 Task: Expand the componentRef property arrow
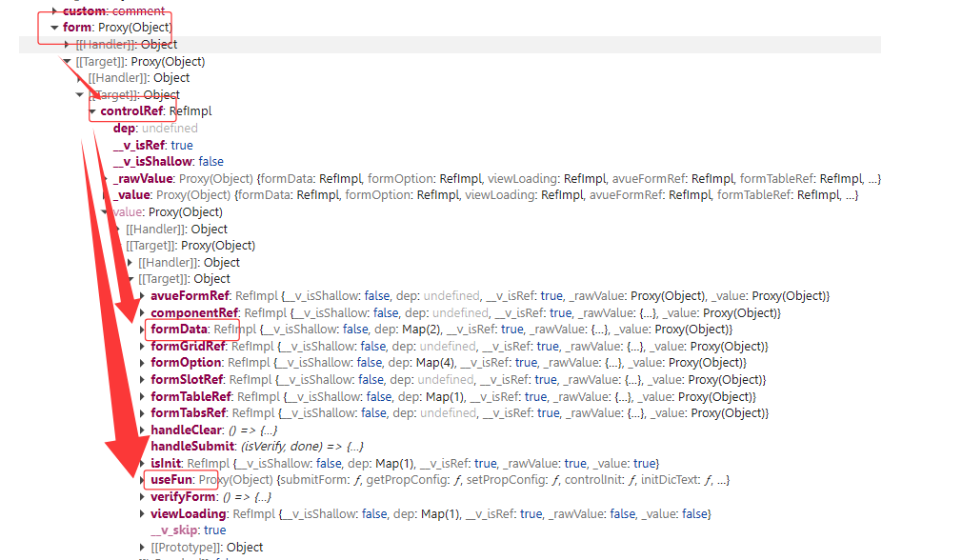(142, 313)
